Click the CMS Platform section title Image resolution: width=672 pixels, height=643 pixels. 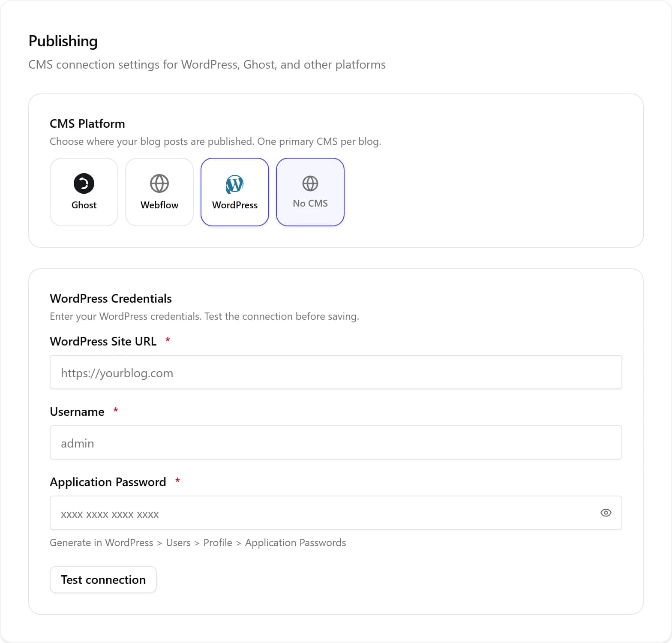pos(87,123)
